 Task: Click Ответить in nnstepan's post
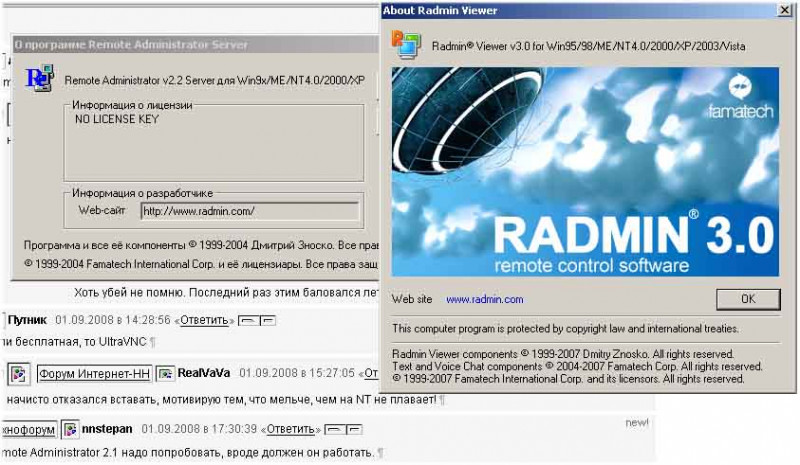291,429
